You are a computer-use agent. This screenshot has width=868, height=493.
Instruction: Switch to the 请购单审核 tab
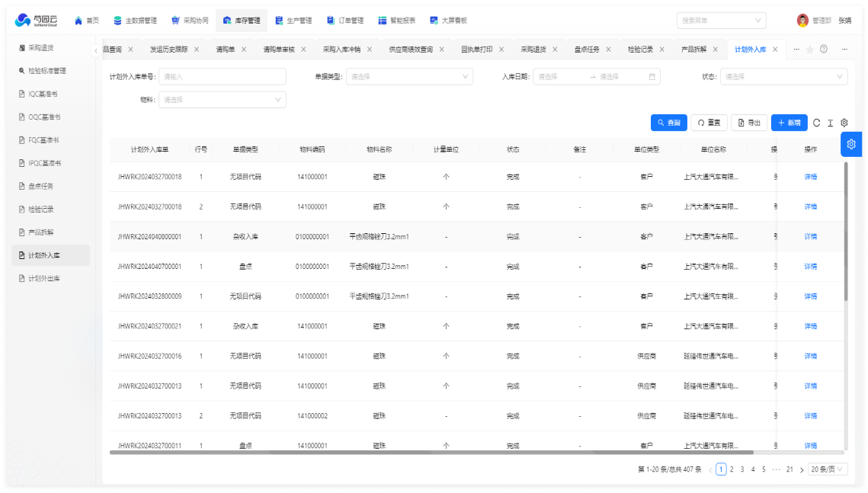(278, 50)
